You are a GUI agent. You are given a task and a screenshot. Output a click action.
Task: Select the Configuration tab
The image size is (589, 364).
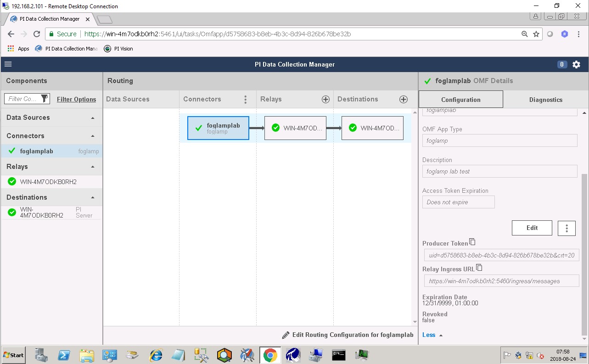(x=460, y=100)
